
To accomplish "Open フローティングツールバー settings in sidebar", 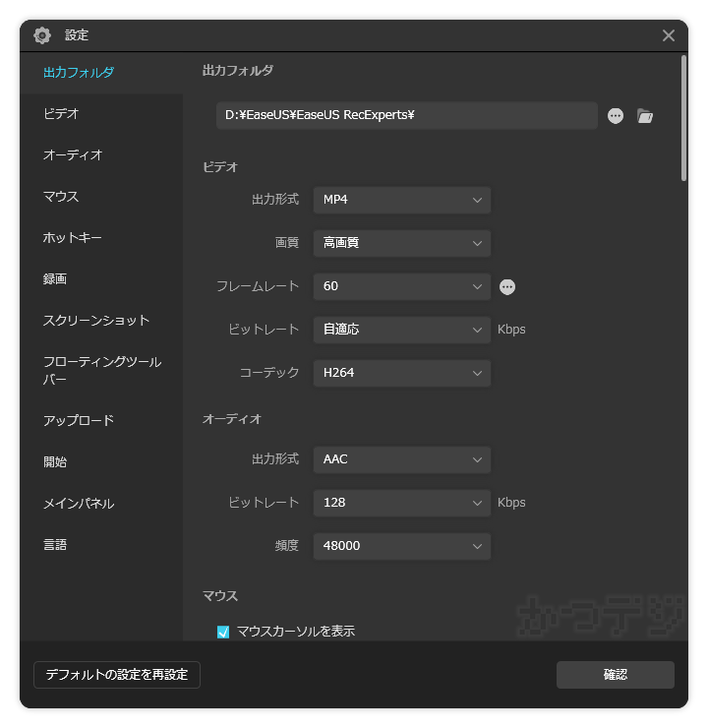I will tap(101, 371).
